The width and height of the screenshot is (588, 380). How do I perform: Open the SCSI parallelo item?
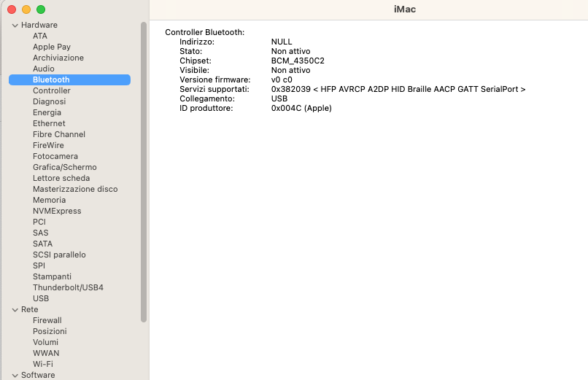pyautogui.click(x=59, y=255)
